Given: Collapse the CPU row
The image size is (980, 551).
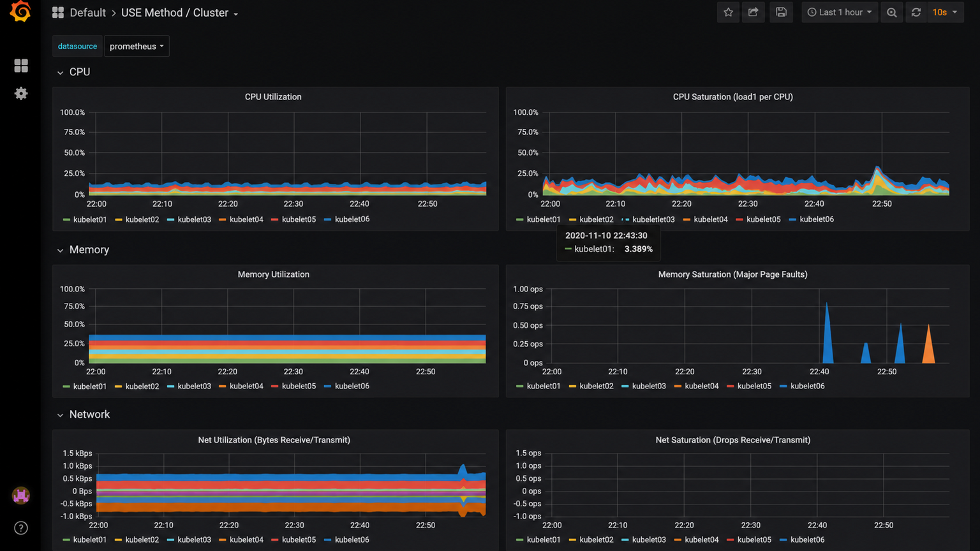Looking at the screenshot, I should pos(73,72).
